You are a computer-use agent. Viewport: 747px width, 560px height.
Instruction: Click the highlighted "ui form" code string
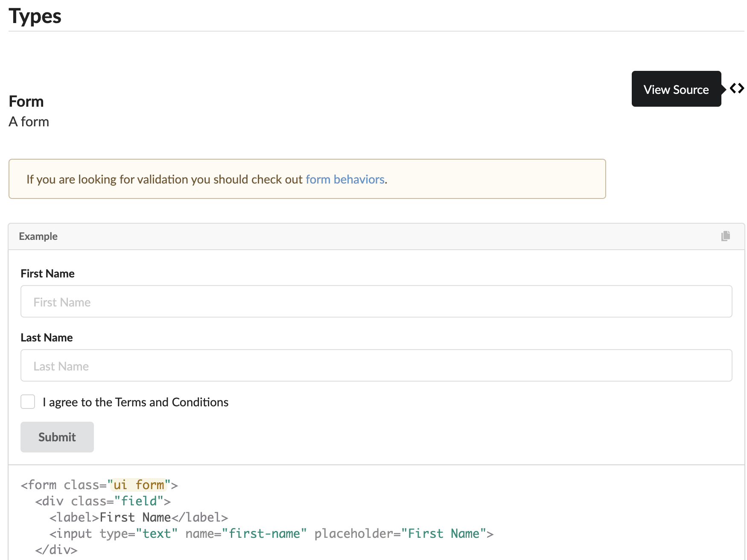click(x=139, y=485)
